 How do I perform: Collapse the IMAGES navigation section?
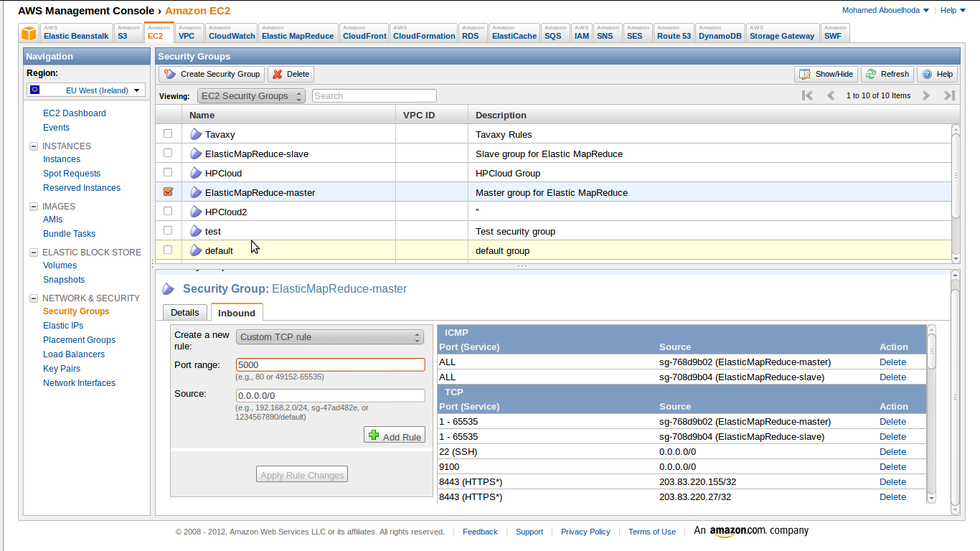click(33, 206)
